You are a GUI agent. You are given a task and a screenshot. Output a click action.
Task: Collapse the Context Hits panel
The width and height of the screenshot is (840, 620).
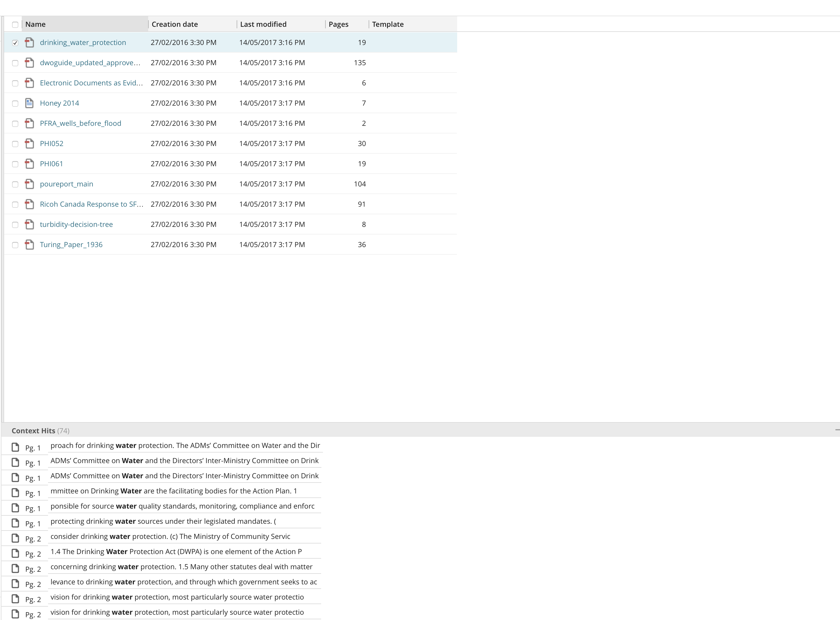tap(837, 430)
